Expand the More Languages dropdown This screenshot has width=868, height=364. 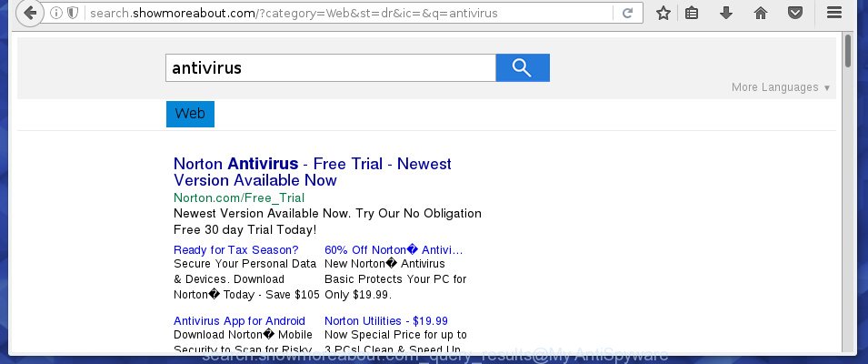coord(781,87)
